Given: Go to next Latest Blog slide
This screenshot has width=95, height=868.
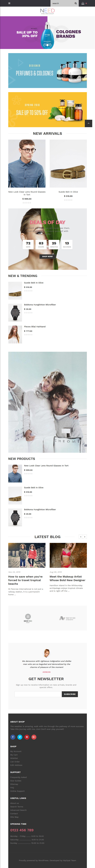Looking at the screenshot, I should [x=85, y=537].
